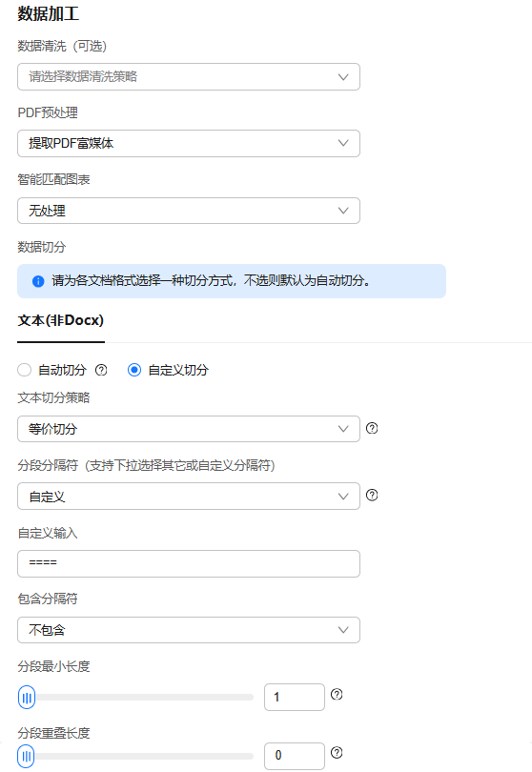
Task: Open the 数据清洗 strategy dropdown
Action: click(189, 77)
